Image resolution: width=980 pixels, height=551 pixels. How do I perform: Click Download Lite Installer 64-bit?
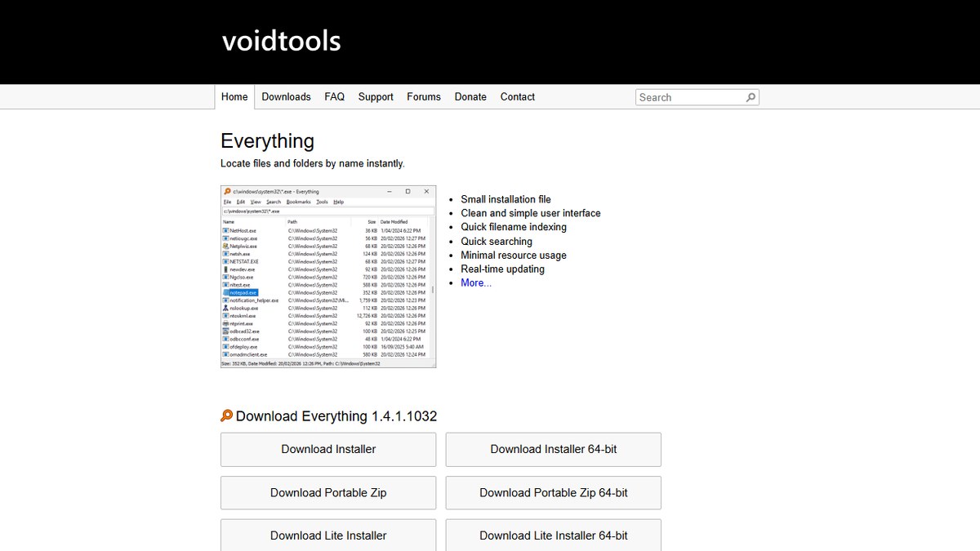554,535
